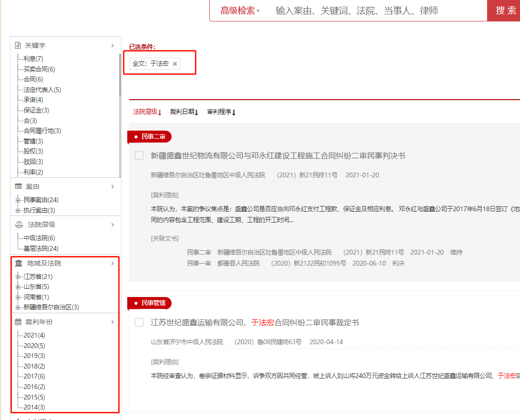Expand the 法院层级 panel arrow
520x420 pixels.
pos(112,225)
